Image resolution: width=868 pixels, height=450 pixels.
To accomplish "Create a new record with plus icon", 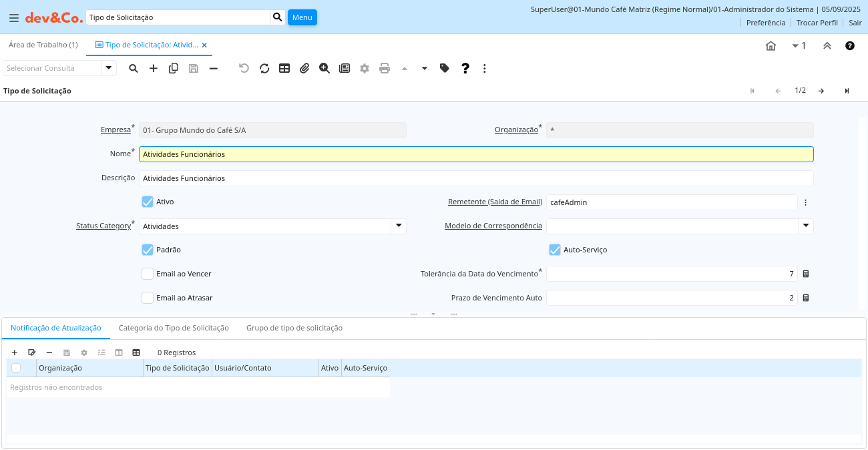I will pos(154,68).
